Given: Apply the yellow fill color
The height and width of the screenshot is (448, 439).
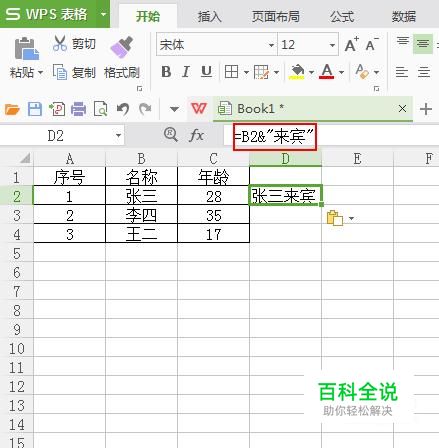Looking at the screenshot, I should 297,72.
